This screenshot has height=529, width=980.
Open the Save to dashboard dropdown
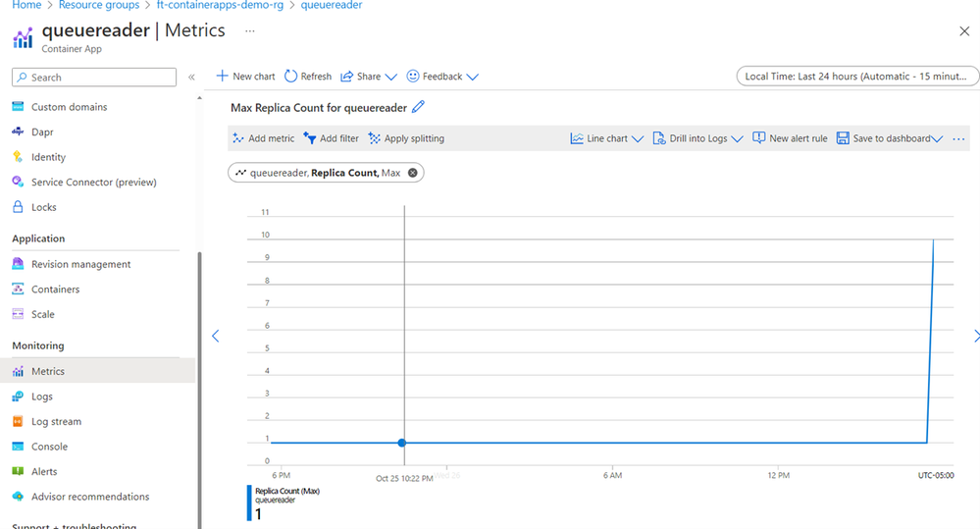890,138
